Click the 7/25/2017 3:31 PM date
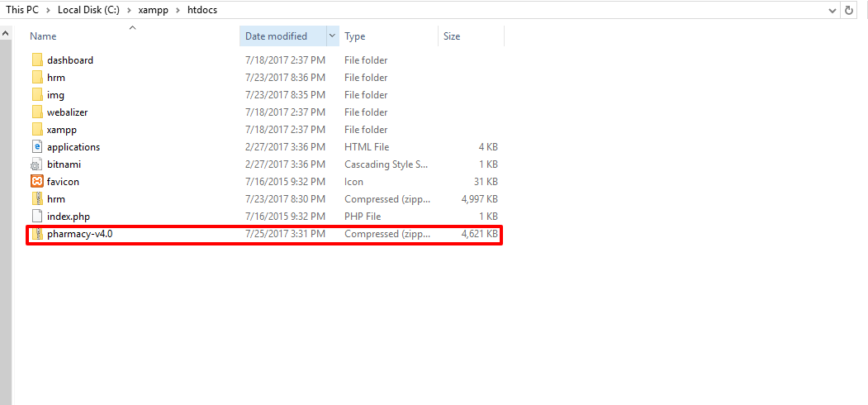 [x=285, y=235]
